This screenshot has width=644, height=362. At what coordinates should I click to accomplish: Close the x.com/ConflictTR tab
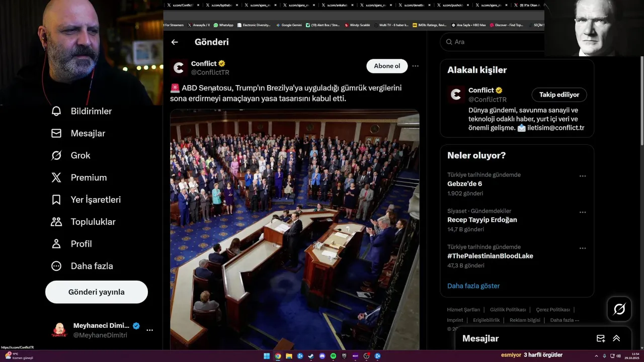point(198,5)
